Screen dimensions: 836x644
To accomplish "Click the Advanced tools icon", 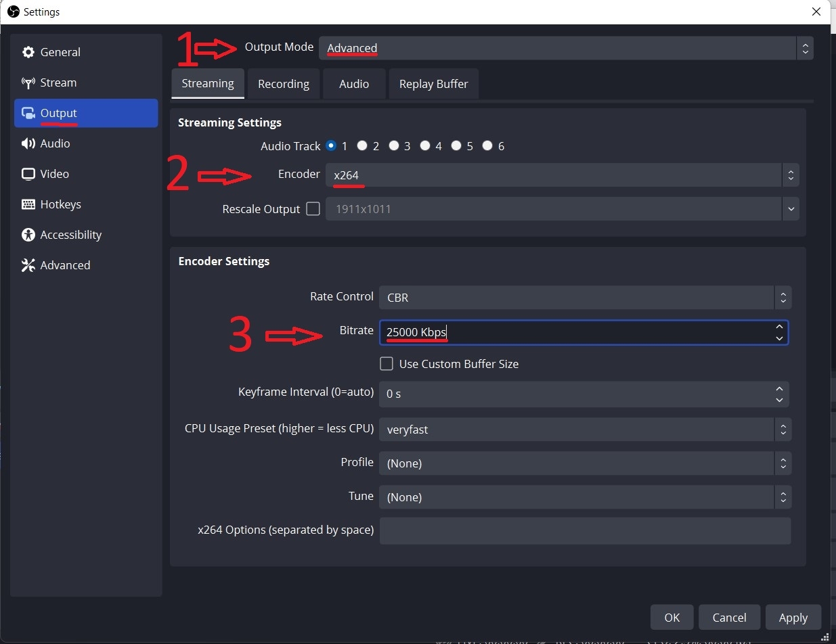I will [28, 266].
